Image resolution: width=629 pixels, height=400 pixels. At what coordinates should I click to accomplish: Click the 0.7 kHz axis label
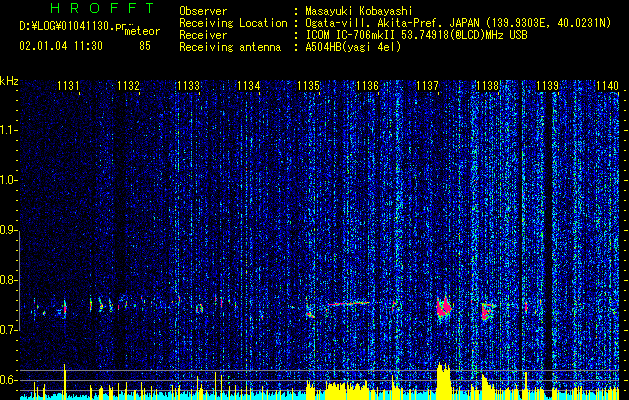pyautogui.click(x=9, y=330)
